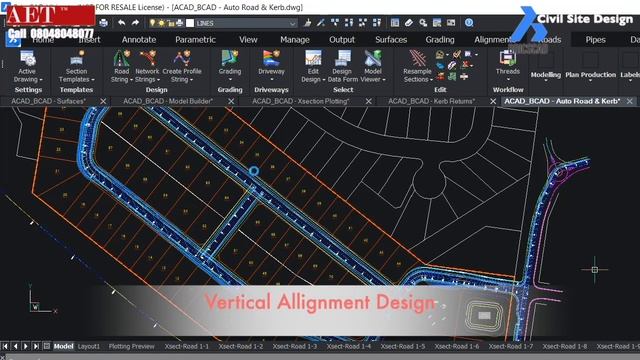
Task: Click the Network Strings tool icon
Action: tap(147, 58)
